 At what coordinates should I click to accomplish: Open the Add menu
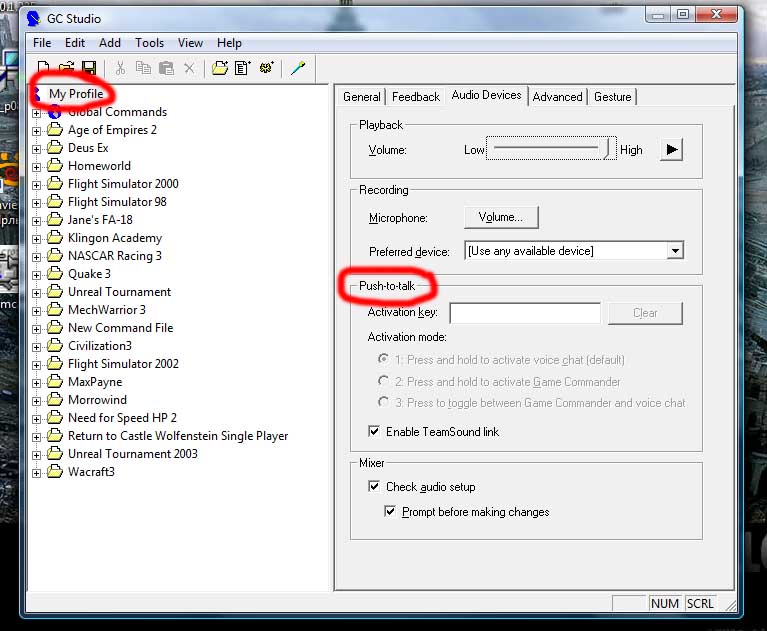(x=110, y=43)
